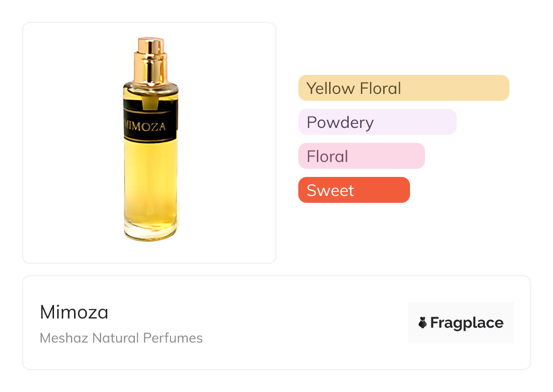Click the clear glass base of the bottle
Screen dimensions: 553x392
pyautogui.click(x=150, y=232)
